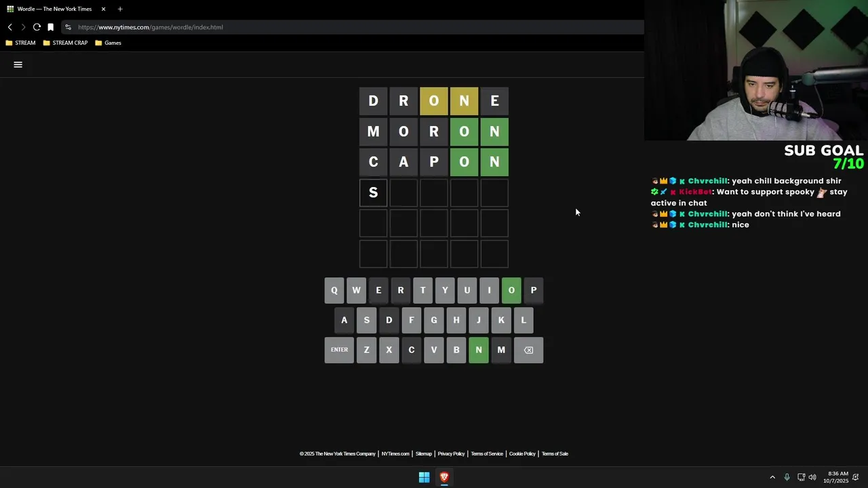Tap the V key on the Wordle keyboard
The image size is (868, 488).
434,350
